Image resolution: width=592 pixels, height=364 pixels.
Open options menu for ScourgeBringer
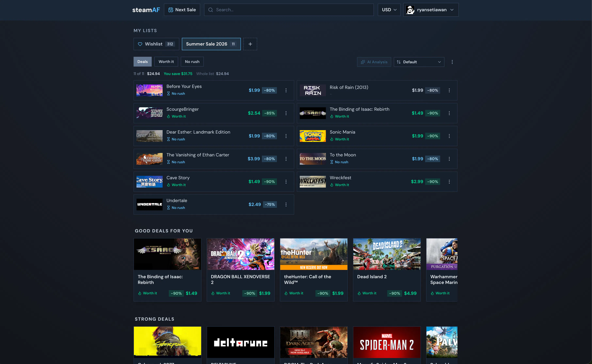point(286,113)
